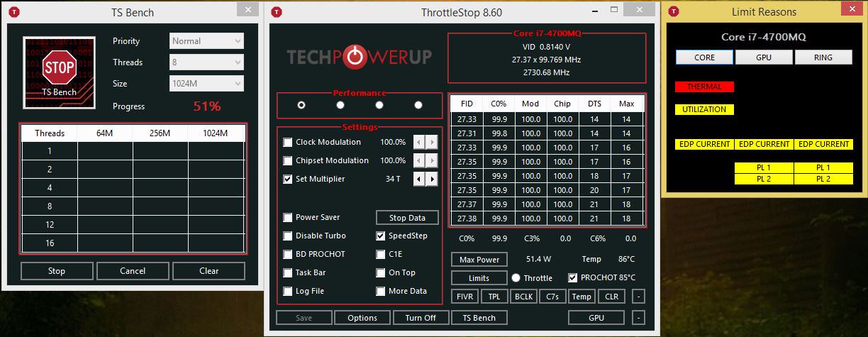The image size is (868, 337).
Task: Click the 1024M column header
Action: (215, 133)
